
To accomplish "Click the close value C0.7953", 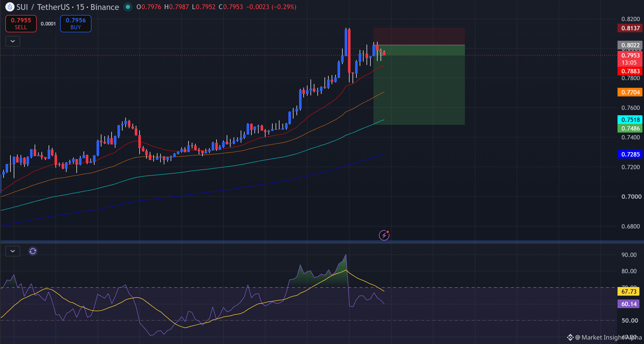I will click(231, 7).
